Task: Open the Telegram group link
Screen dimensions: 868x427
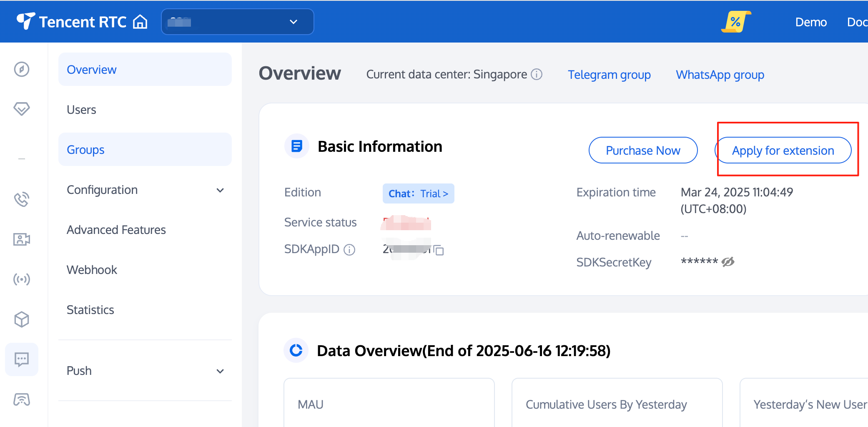Action: (x=609, y=75)
